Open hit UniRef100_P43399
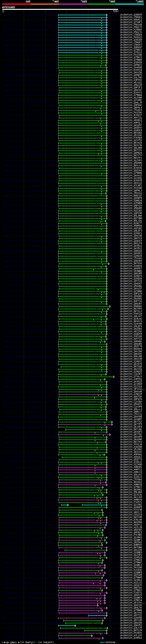This screenshot has width=146, height=644. (x=131, y=567)
